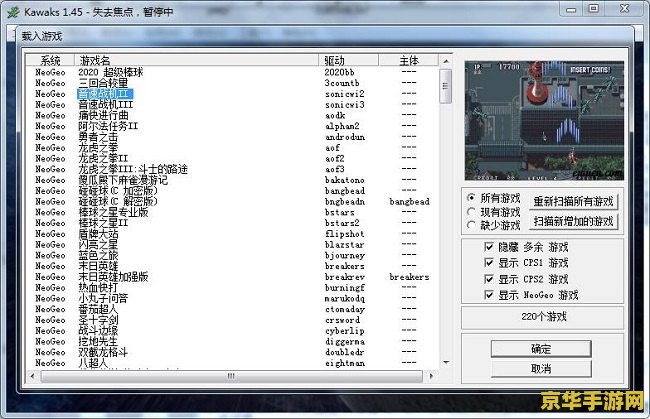Image resolution: width=650 pixels, height=419 pixels.
Task: Select the game 双截龙格斗
Action: (103, 352)
